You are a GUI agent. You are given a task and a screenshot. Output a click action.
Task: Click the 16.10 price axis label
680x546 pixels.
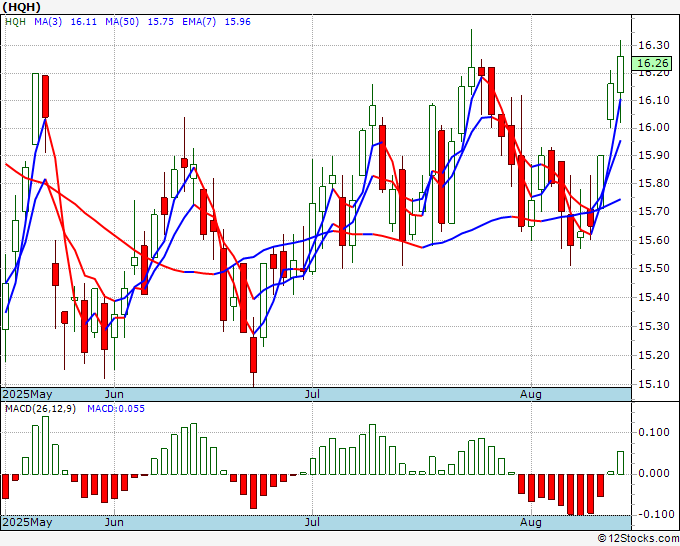pyautogui.click(x=654, y=100)
